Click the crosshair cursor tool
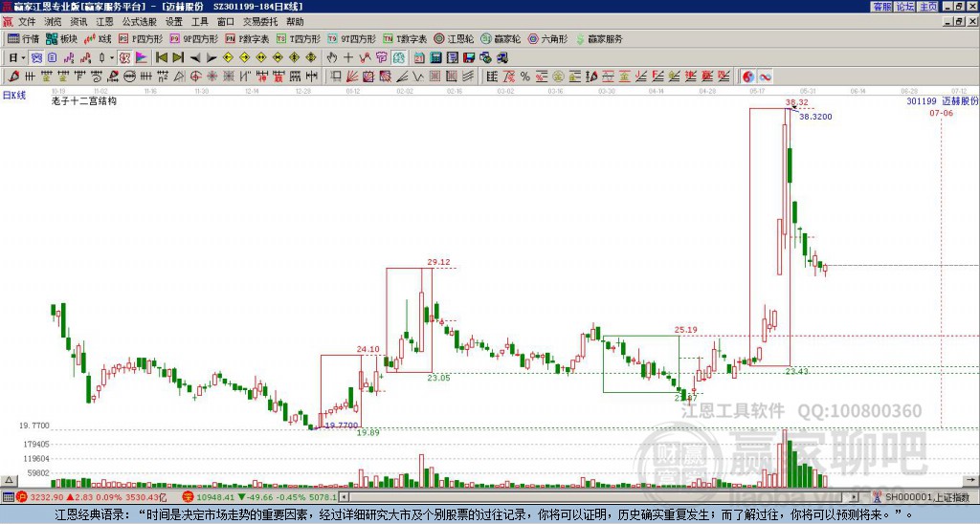This screenshot has height=524, width=980. pos(348,58)
